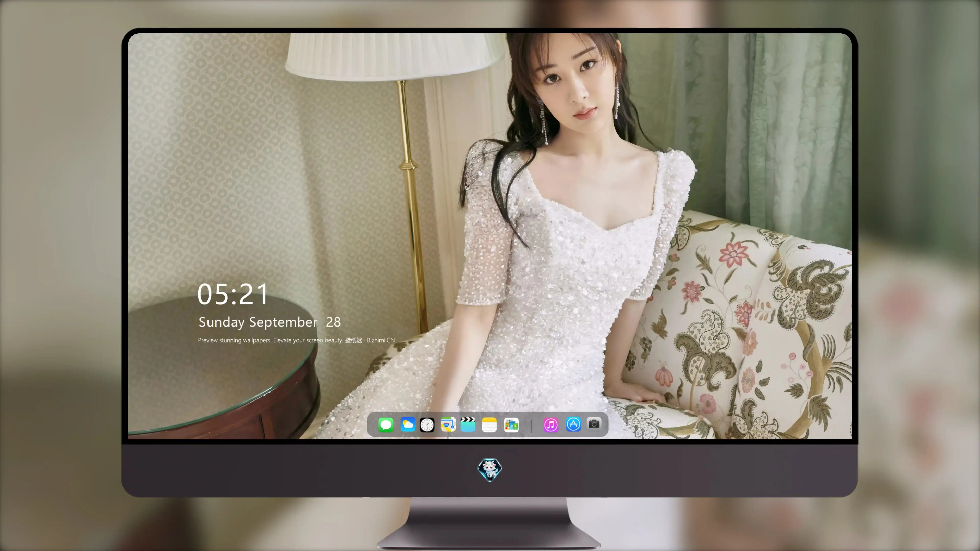Open the Videos clapperboard app

468,424
